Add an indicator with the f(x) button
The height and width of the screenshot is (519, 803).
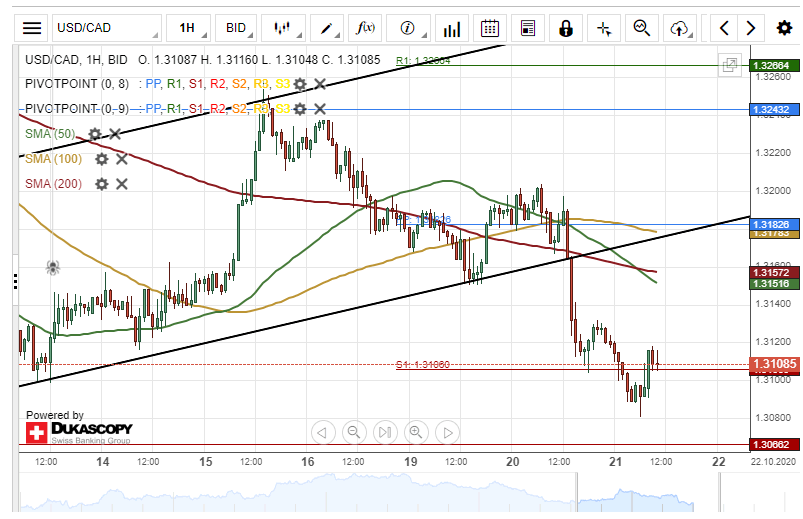point(365,28)
